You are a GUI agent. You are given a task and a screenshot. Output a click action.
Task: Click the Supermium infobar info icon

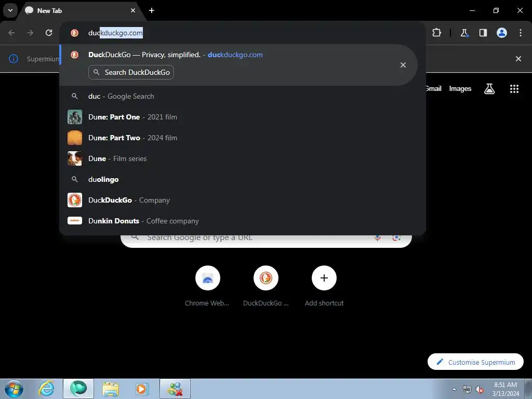13,59
